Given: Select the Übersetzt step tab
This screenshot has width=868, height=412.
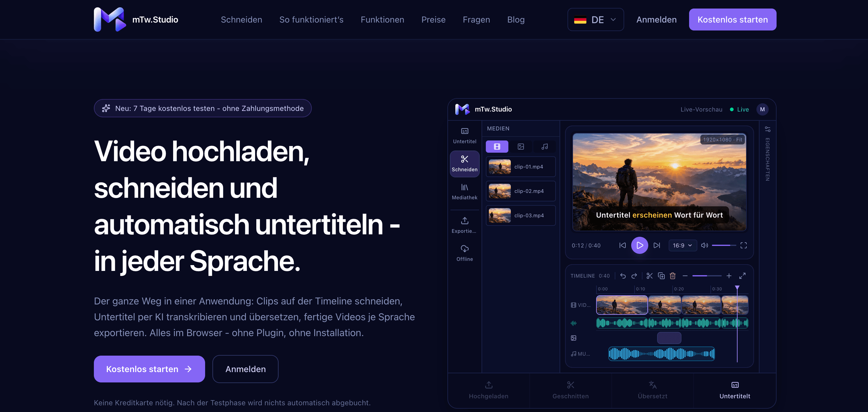Looking at the screenshot, I should (x=652, y=390).
